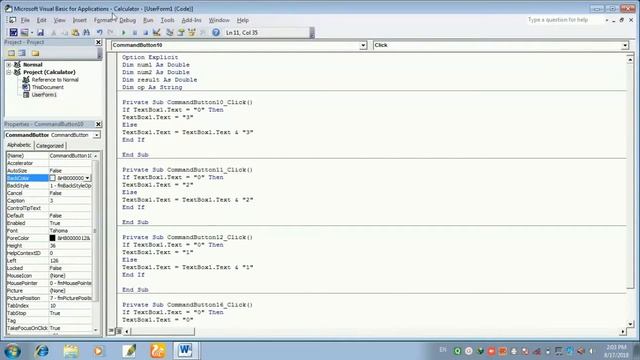
Task: Select ThisDocument in project tree
Action: 48,87
